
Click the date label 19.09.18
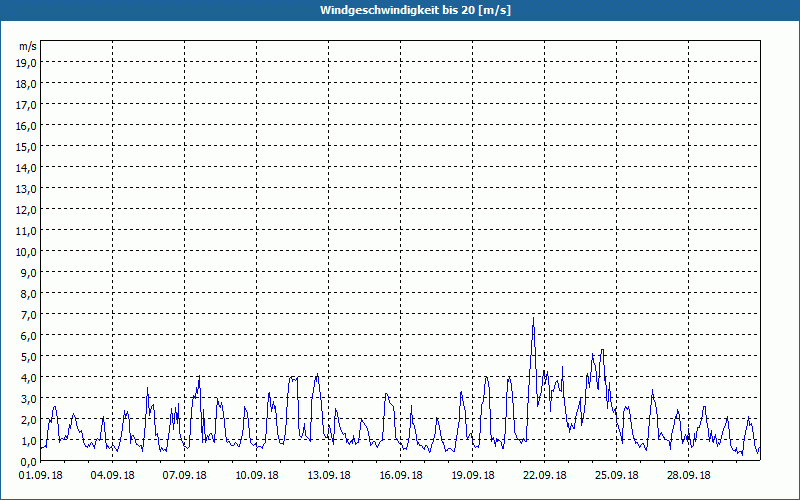point(472,476)
